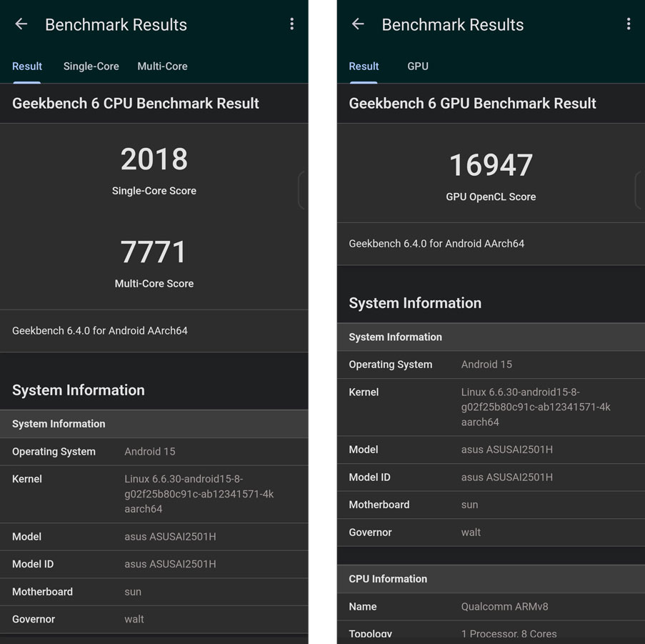
Task: Select the Result tab on the CPU screen
Action: (x=27, y=66)
